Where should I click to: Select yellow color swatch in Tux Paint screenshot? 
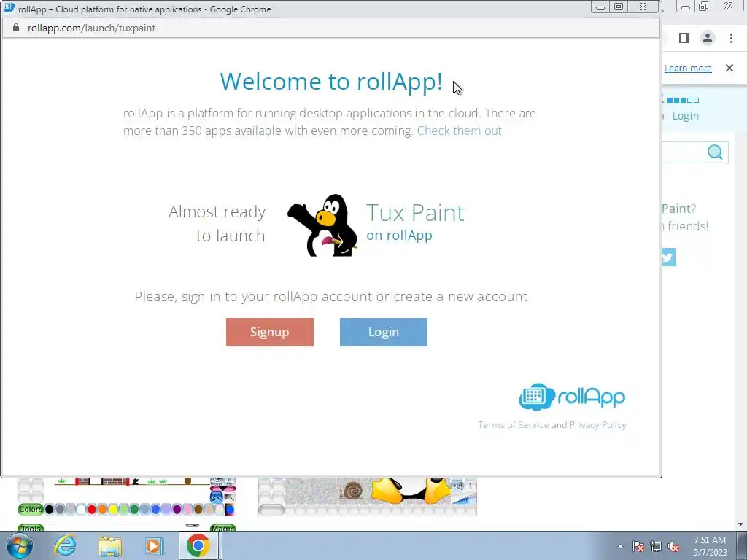tap(113, 510)
